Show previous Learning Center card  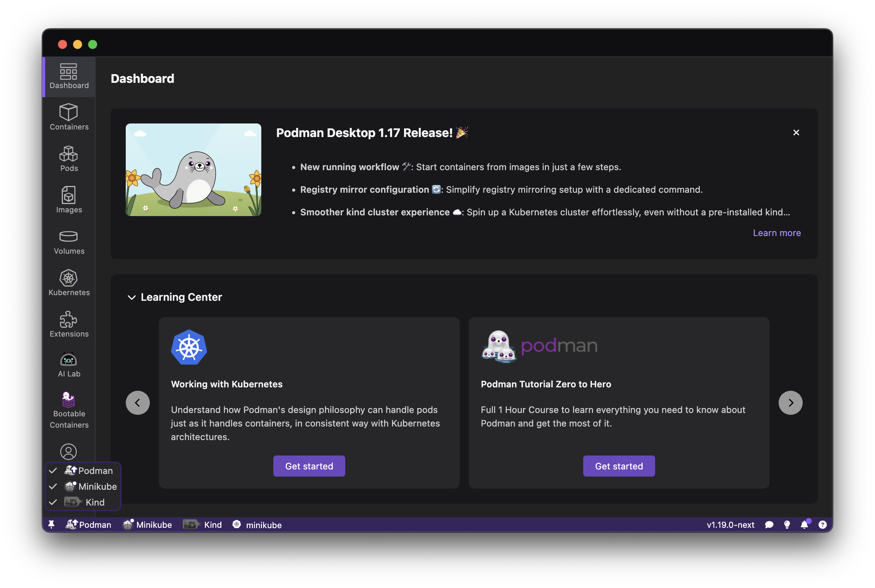click(x=138, y=403)
